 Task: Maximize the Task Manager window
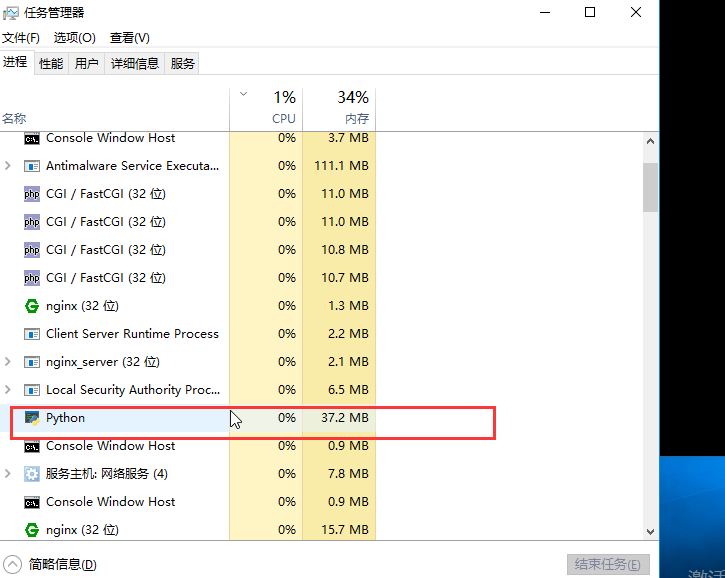point(590,12)
